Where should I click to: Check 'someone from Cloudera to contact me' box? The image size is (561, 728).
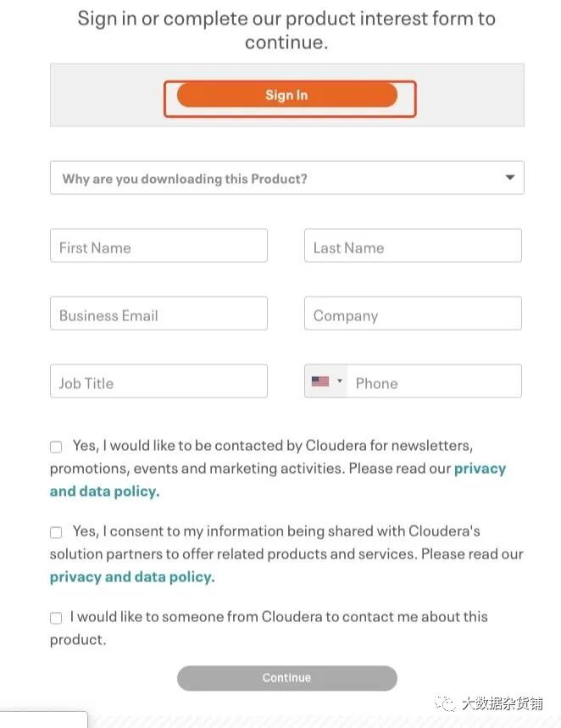(x=56, y=618)
